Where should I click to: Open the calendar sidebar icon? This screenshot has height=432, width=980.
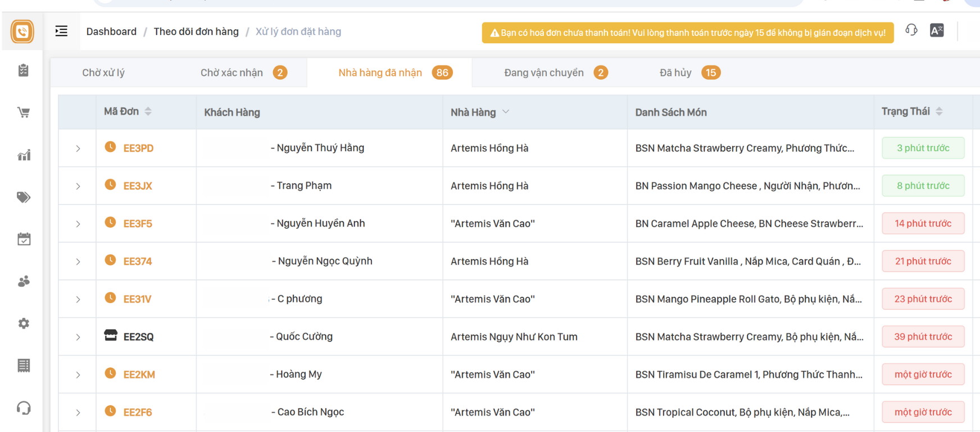click(x=24, y=239)
